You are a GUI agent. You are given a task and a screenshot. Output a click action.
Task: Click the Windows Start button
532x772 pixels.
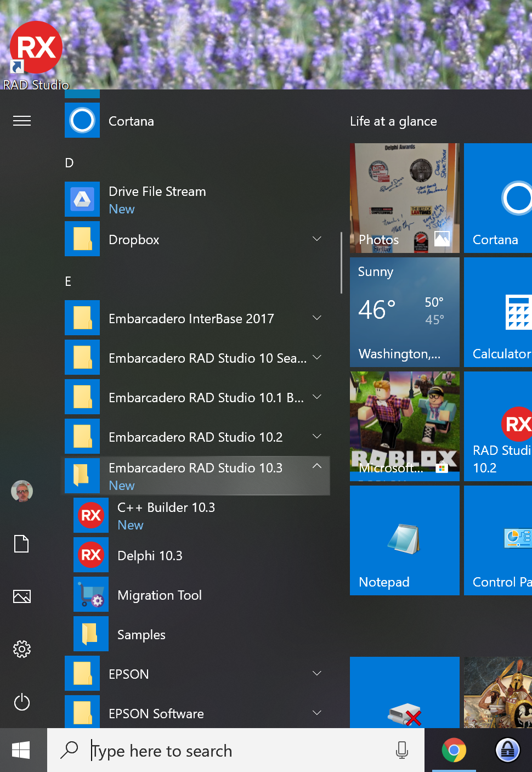coord(22,750)
